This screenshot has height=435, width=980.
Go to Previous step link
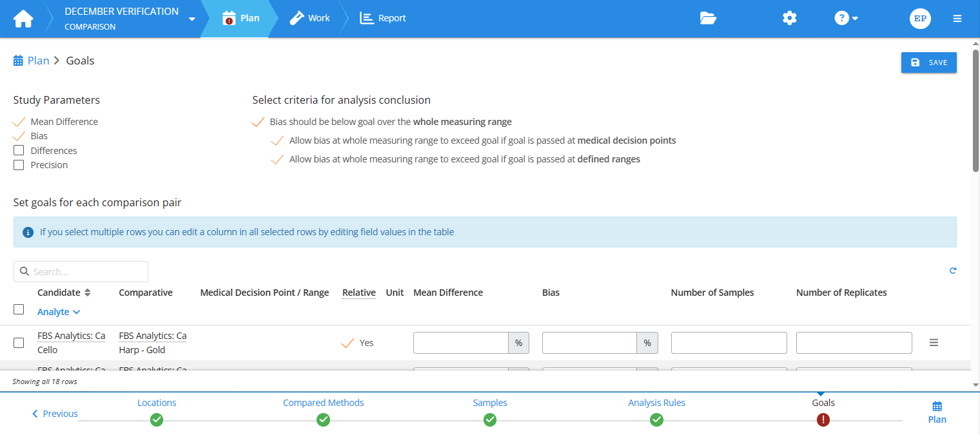coord(55,414)
